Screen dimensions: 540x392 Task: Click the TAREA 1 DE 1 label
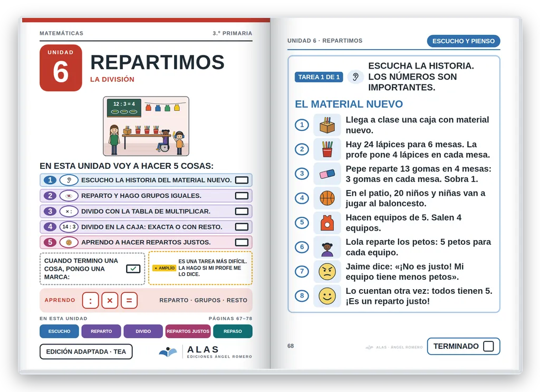point(319,77)
